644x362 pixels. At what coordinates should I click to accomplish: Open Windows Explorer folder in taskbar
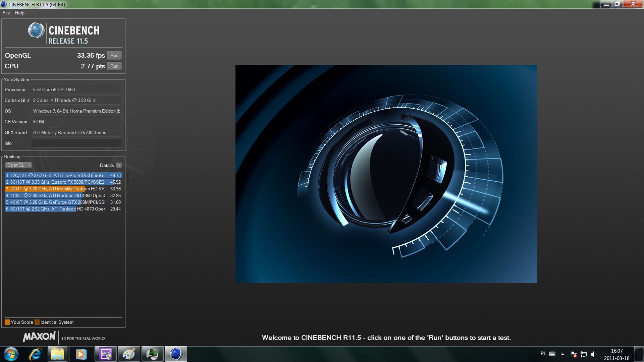click(58, 354)
